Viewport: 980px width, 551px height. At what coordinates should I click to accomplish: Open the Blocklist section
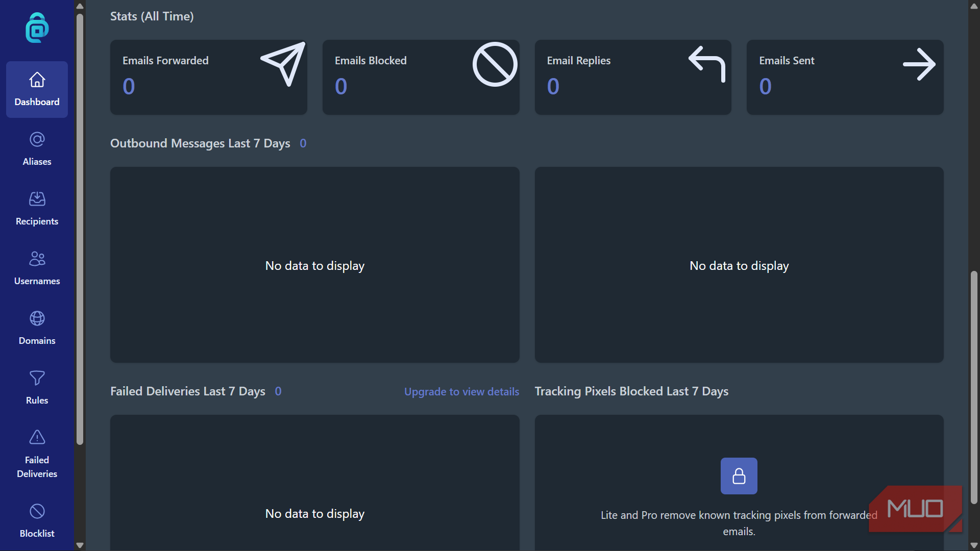click(37, 521)
